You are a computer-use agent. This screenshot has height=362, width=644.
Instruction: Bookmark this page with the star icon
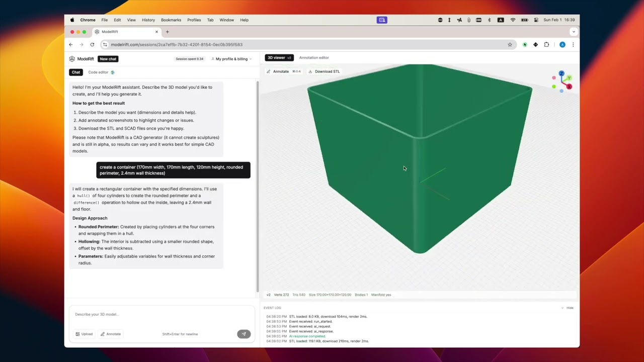pos(510,45)
